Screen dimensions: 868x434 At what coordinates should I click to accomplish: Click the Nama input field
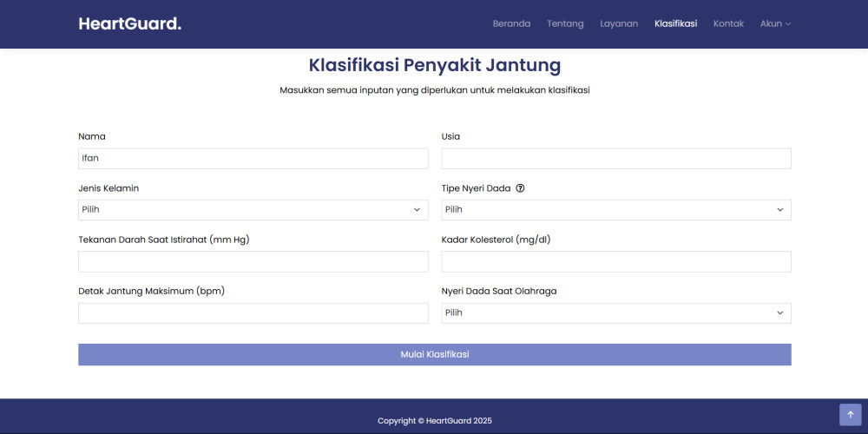[x=253, y=158]
